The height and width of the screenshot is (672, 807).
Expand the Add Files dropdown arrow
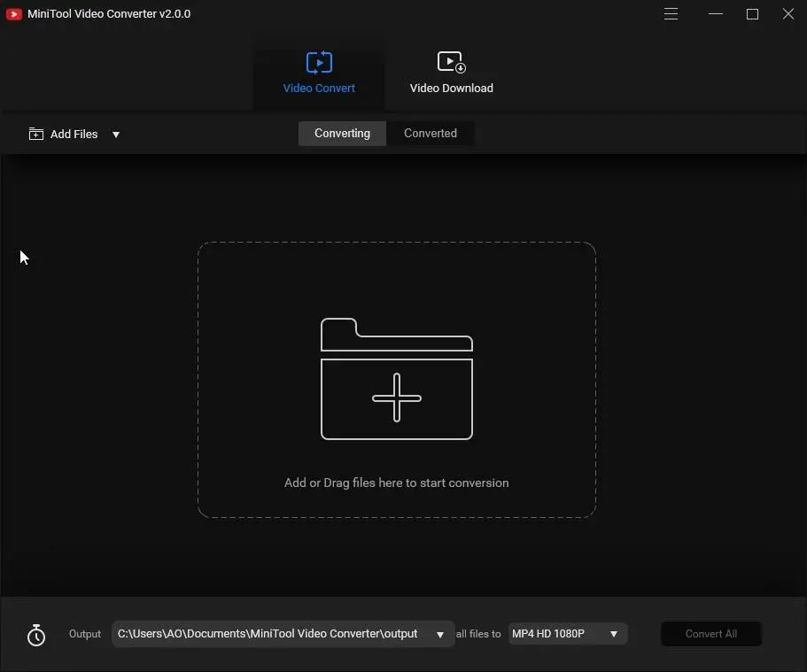tap(116, 135)
